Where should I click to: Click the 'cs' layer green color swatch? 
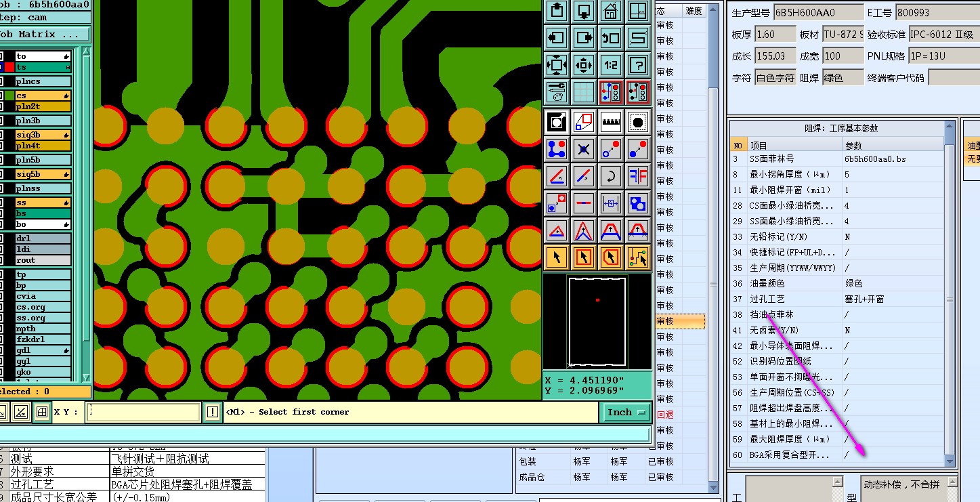tap(9, 96)
